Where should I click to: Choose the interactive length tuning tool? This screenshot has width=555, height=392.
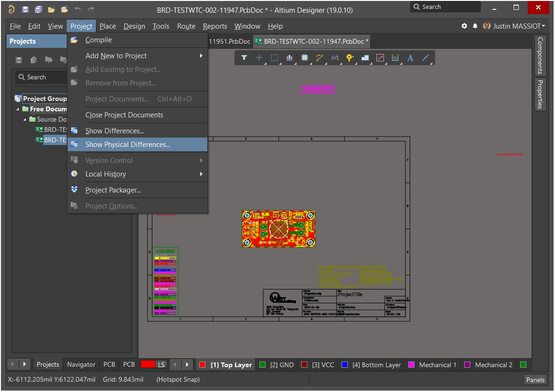(335, 58)
